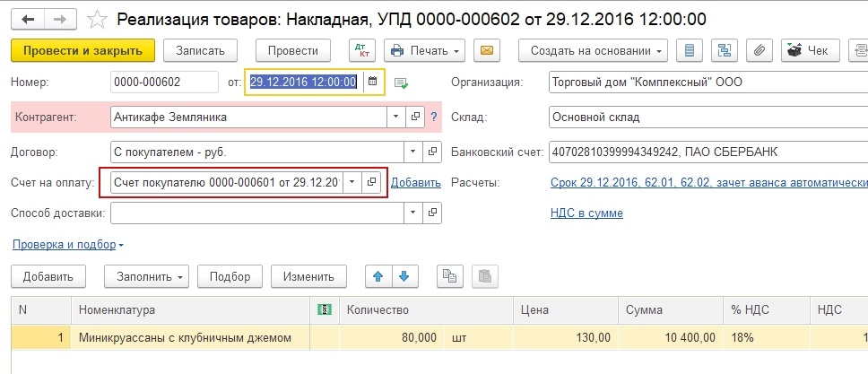
Task: Click Цена column header
Action: (x=566, y=310)
